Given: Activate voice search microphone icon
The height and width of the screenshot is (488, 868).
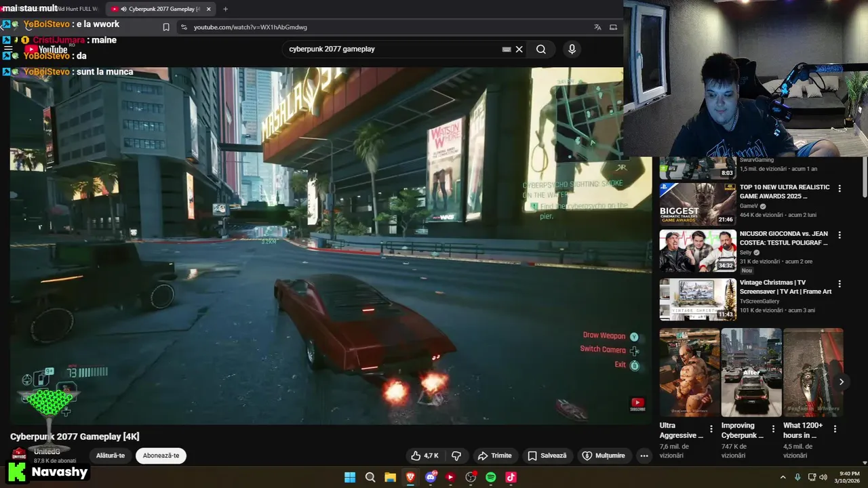Looking at the screenshot, I should click(x=572, y=49).
